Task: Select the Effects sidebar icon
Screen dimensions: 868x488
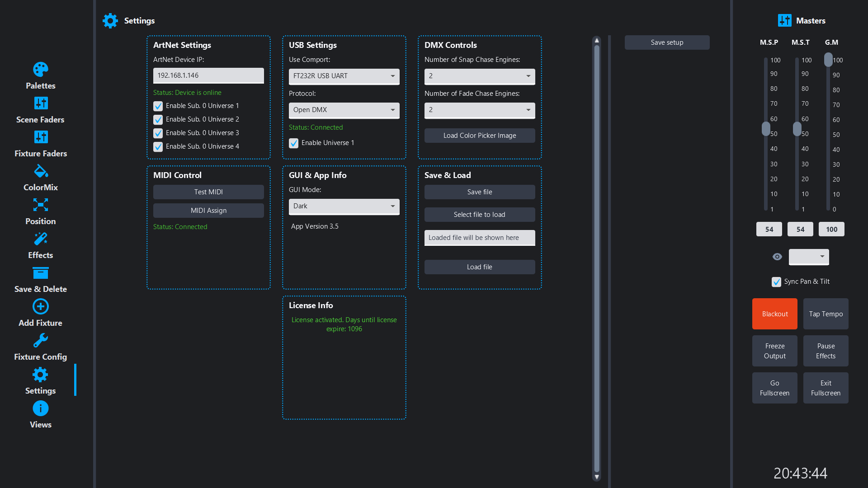Action: pos(40,239)
